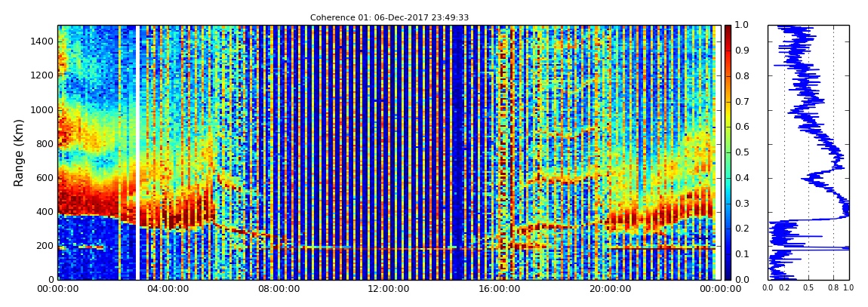Viewport: 868px width, 307px height.
Task: Click the colorbar 0.1 tick label
Action: click(740, 254)
